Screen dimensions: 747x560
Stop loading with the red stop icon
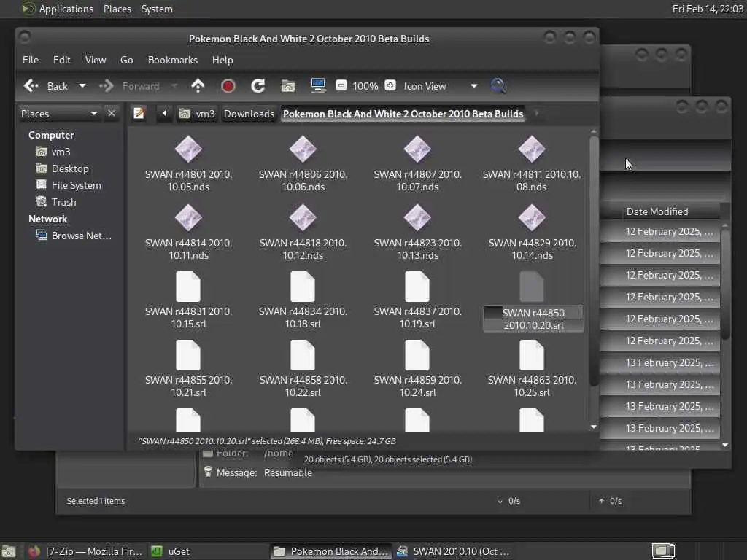pyautogui.click(x=228, y=86)
